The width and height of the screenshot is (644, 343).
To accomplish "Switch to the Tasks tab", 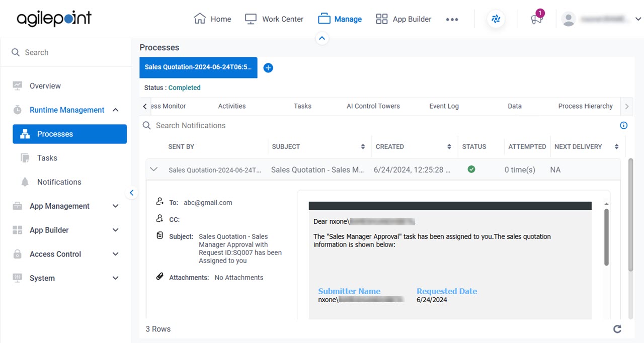I will (302, 106).
